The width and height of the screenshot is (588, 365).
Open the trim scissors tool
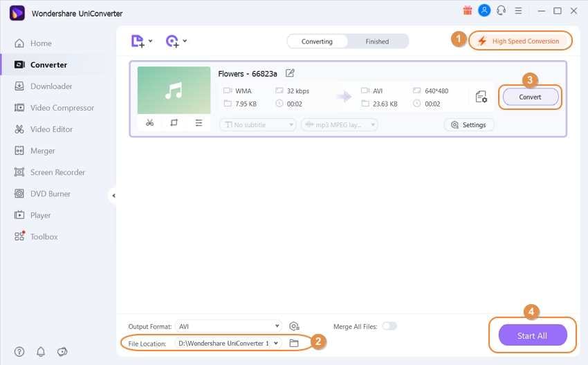coord(149,122)
